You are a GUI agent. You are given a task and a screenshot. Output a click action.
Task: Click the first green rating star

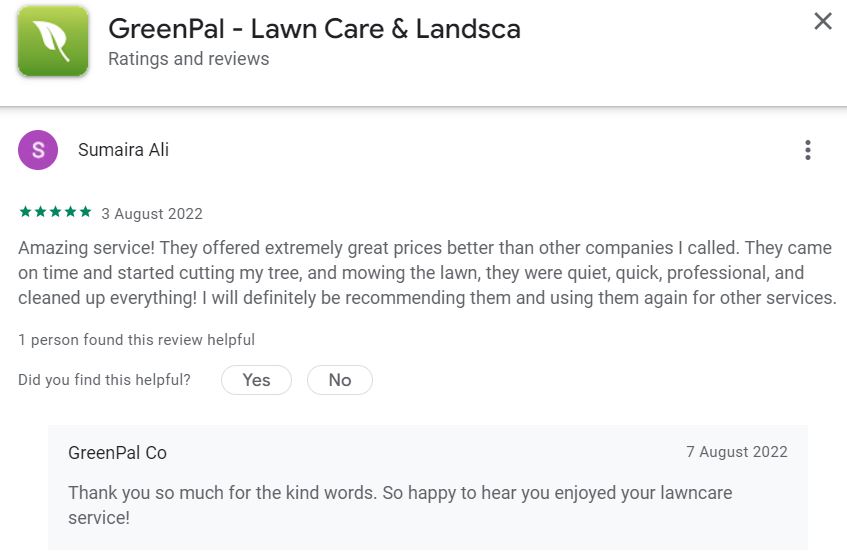[x=24, y=212]
